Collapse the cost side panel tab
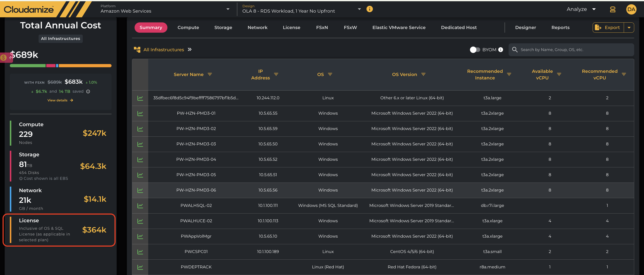This screenshot has width=644, height=275. [6, 58]
